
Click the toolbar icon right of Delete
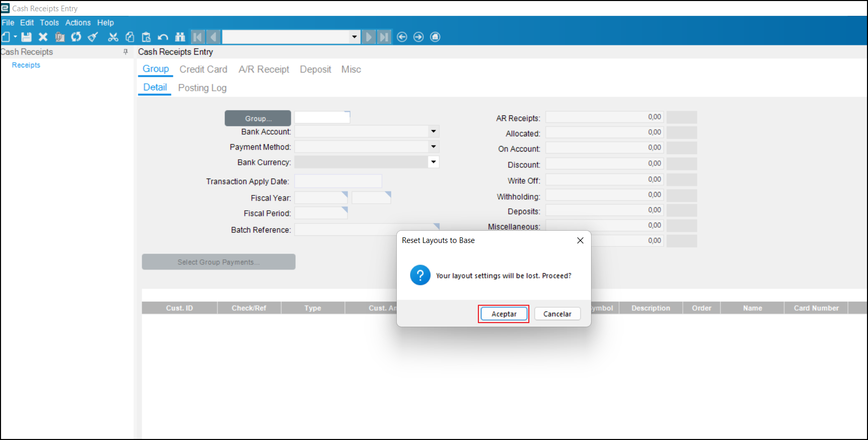tap(60, 37)
